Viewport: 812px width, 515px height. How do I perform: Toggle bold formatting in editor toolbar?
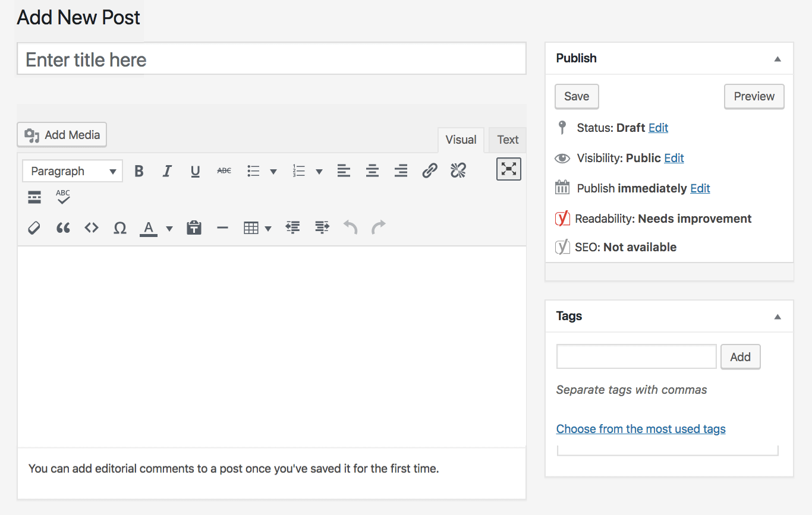point(139,171)
